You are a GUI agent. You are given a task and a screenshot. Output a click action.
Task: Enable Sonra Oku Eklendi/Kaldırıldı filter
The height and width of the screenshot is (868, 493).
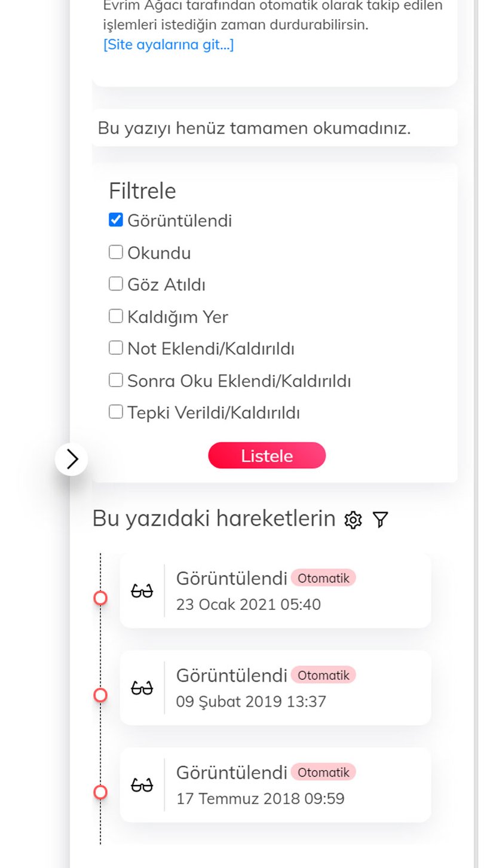tap(116, 380)
